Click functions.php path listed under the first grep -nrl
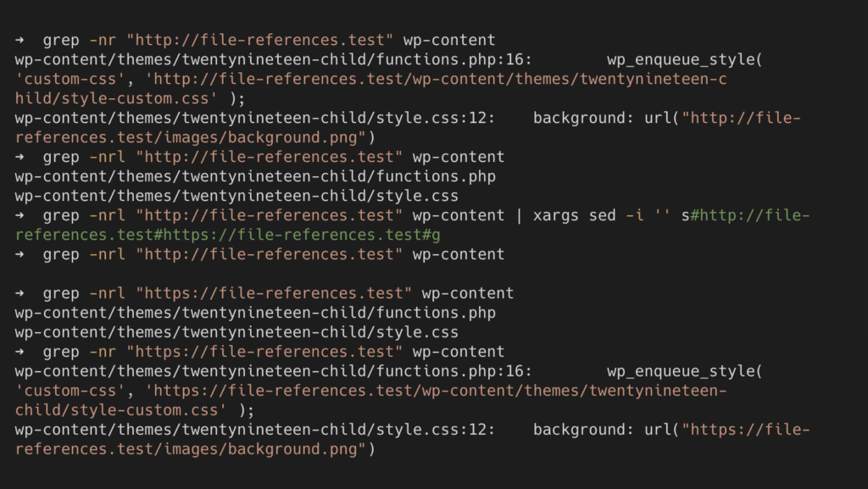The height and width of the screenshot is (489, 868). [255, 176]
